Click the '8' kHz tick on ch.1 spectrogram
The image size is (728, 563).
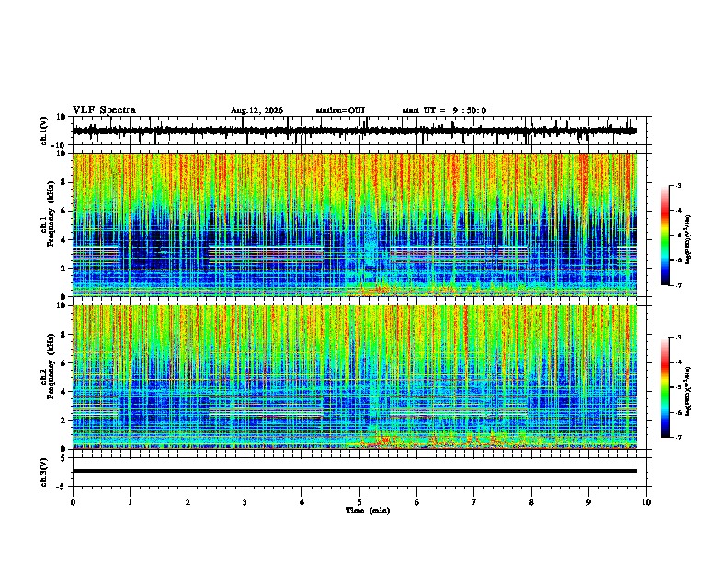(x=63, y=182)
